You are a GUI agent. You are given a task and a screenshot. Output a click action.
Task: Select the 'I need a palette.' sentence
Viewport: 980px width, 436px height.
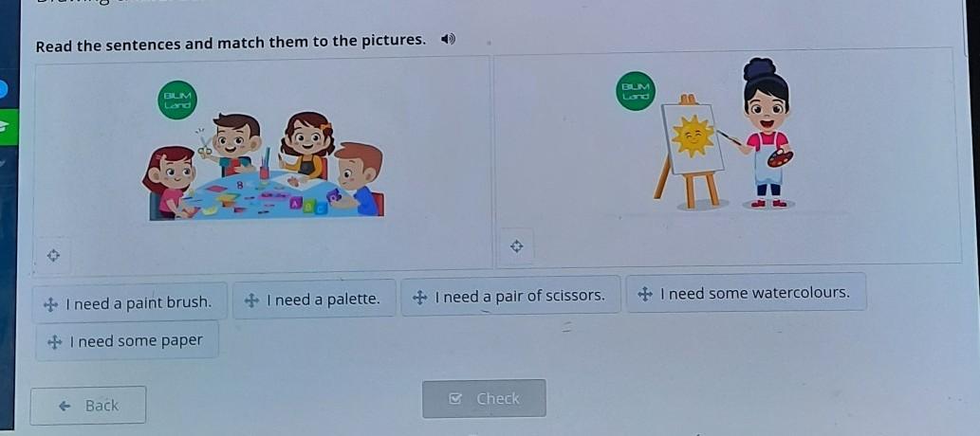314,300
